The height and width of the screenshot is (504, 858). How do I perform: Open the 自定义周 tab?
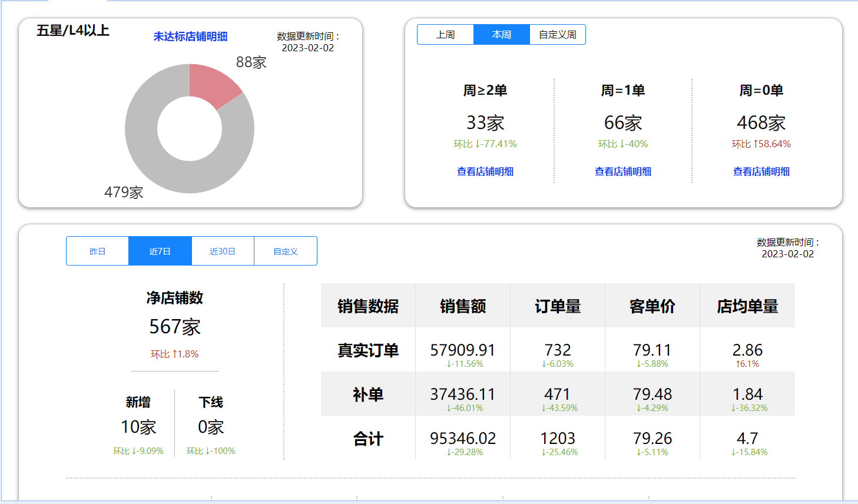pyautogui.click(x=558, y=35)
